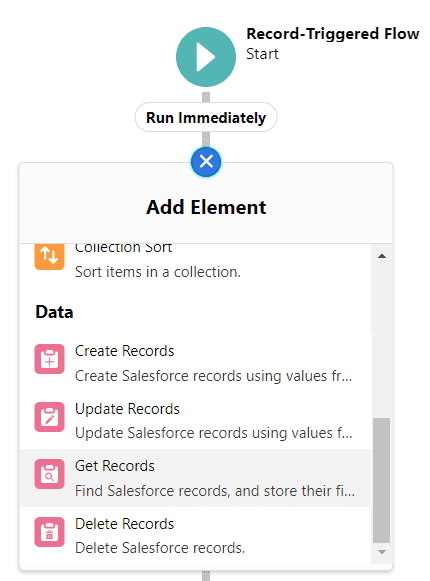This screenshot has width=430, height=581.
Task: Select the Create Records menu entry
Action: [x=195, y=363]
